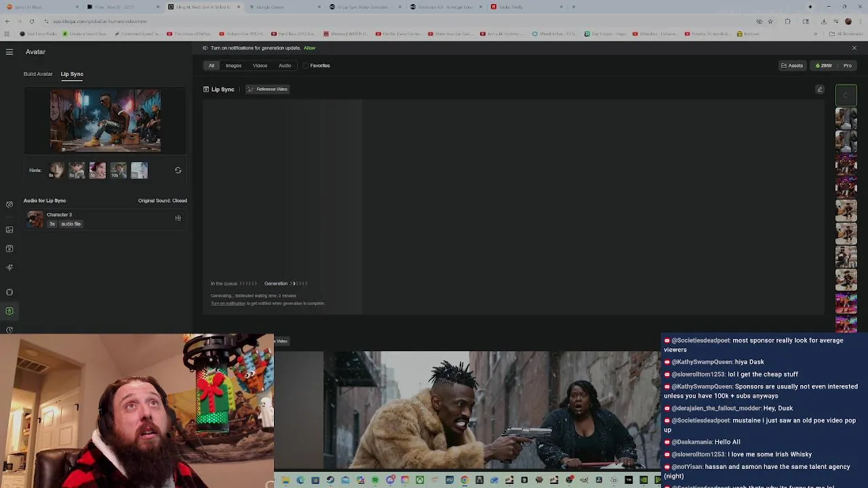Switch to the Adobe Firefly browser tab
Screen dimensions: 868x488
[527, 7]
